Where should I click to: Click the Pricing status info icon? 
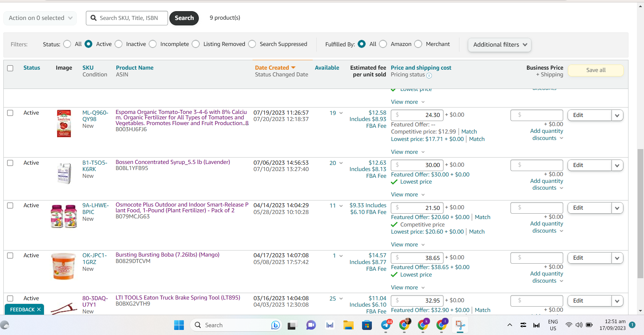pos(429,75)
